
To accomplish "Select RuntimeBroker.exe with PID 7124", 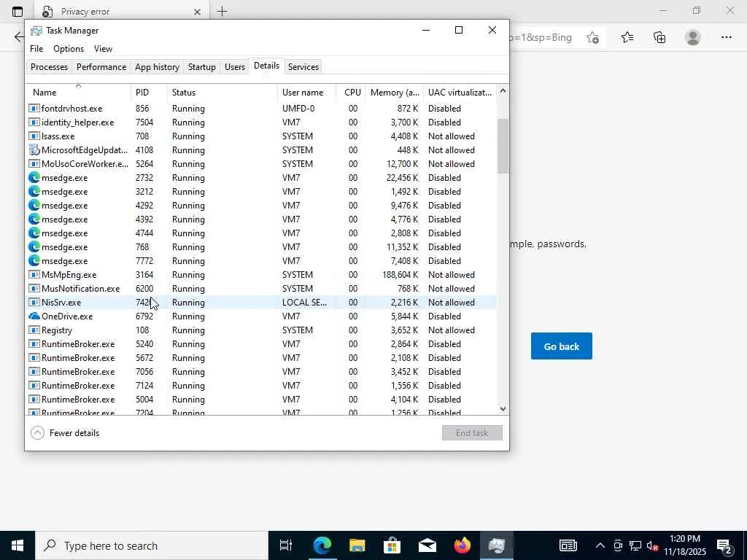I will 261,385.
